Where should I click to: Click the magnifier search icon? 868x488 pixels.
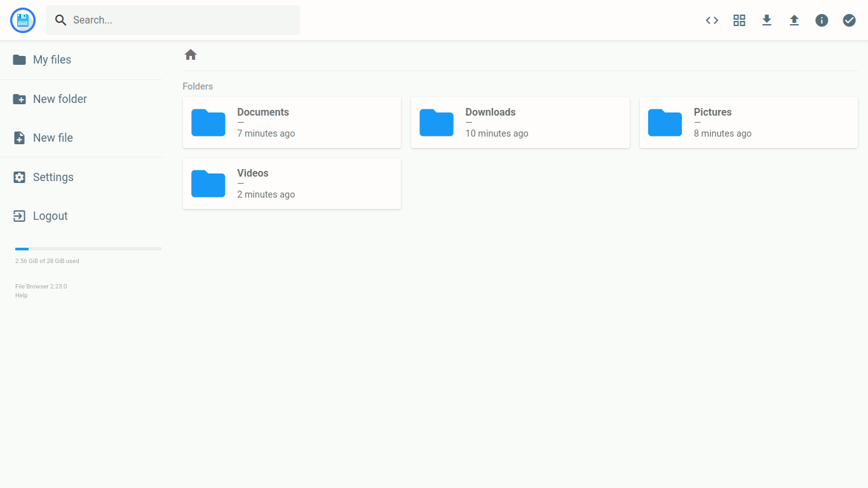[61, 20]
